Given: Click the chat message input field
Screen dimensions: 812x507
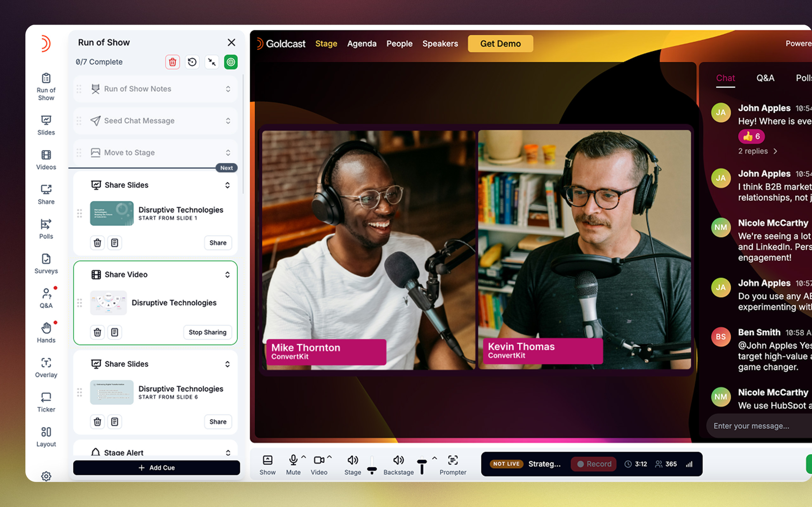Looking at the screenshot, I should 752,426.
